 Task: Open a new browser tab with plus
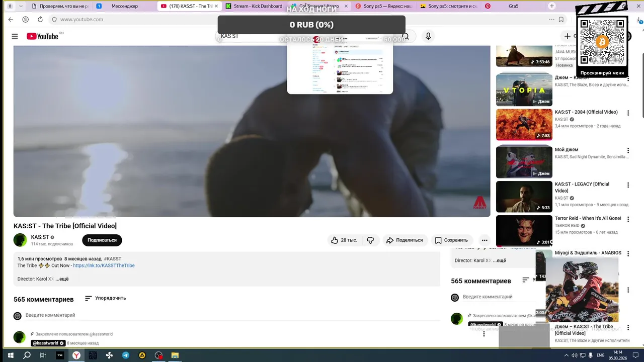[x=552, y=6]
